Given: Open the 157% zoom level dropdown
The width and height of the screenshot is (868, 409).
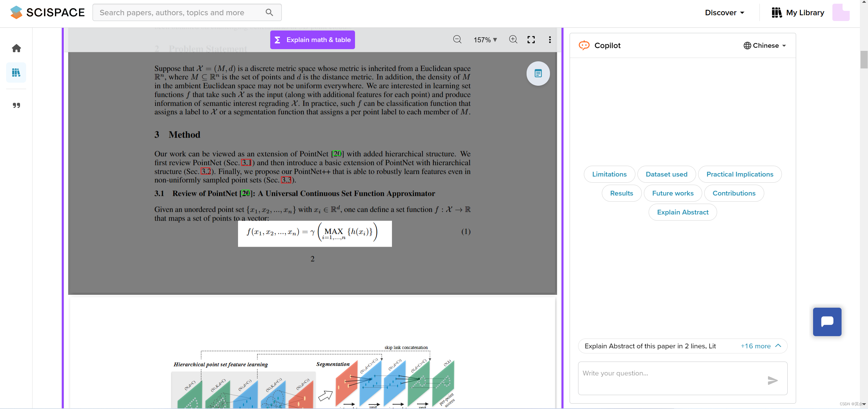Looking at the screenshot, I should (485, 40).
